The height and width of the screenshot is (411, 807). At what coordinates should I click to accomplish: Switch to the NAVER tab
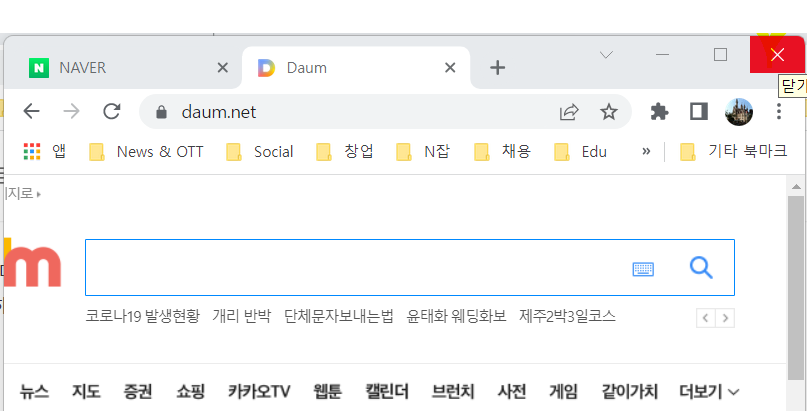click(x=122, y=68)
